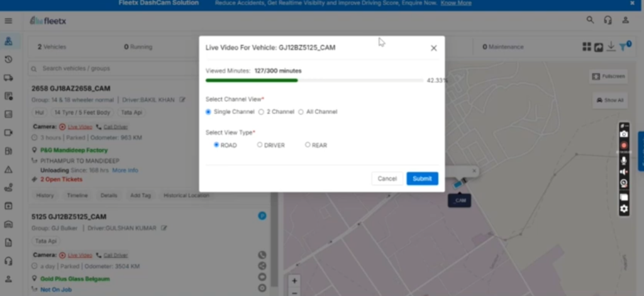The width and height of the screenshot is (644, 296).
Task: Select REAR view type
Action: [x=308, y=145]
